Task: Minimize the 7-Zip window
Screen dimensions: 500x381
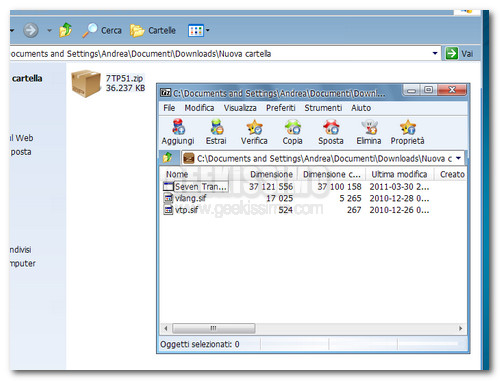Action: coord(411,90)
